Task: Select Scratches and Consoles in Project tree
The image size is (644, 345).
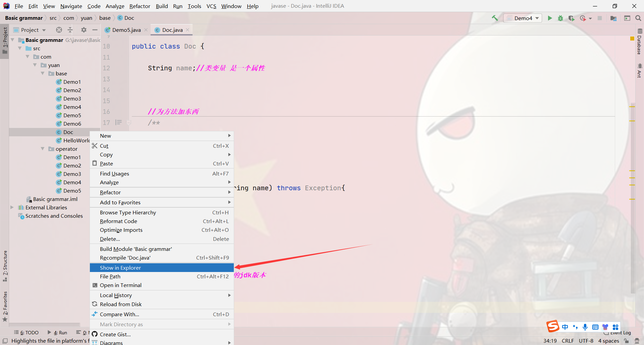Action: (54, 216)
